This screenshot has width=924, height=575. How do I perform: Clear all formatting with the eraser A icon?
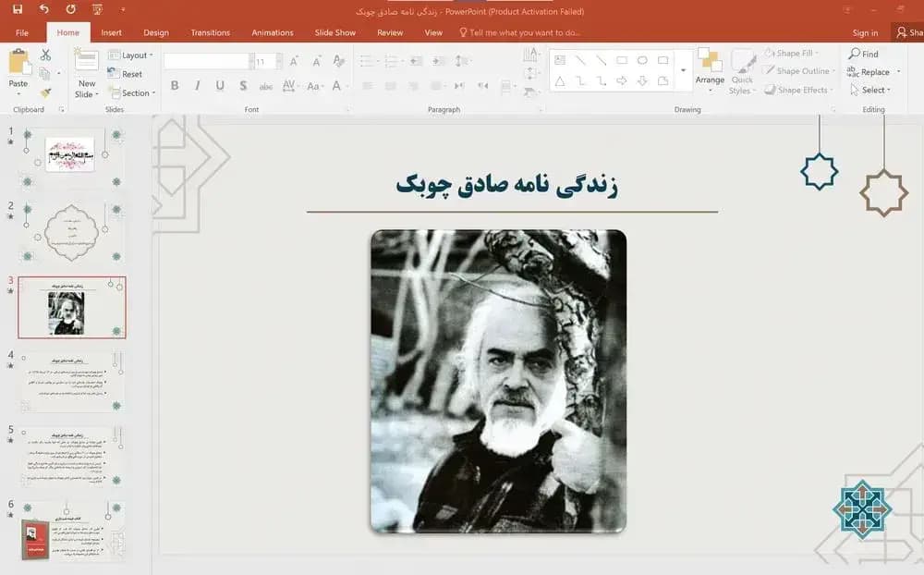coord(338,60)
